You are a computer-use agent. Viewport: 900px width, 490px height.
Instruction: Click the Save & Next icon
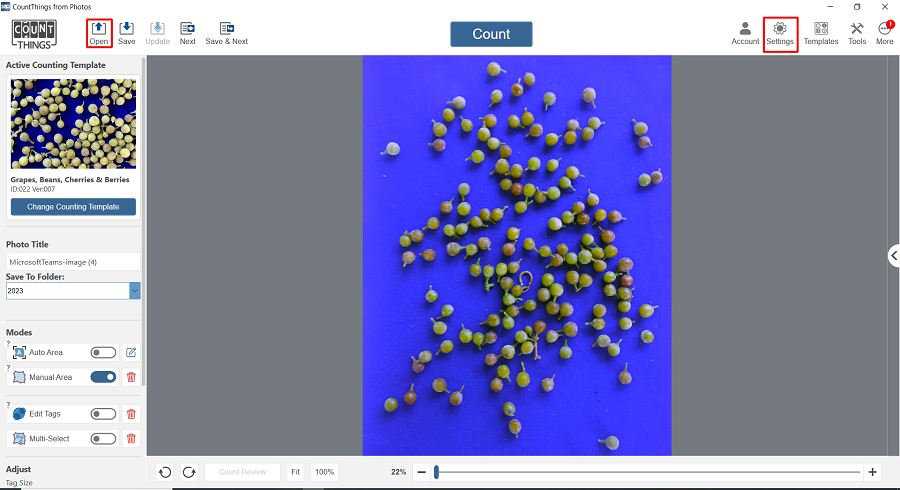[x=227, y=29]
